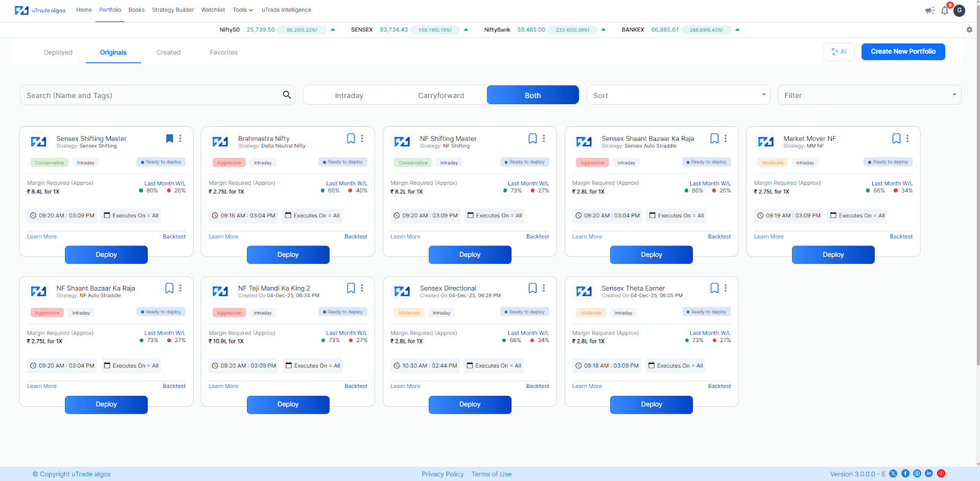Open the LinkedIn social link
The height and width of the screenshot is (481, 980).
coord(929,474)
